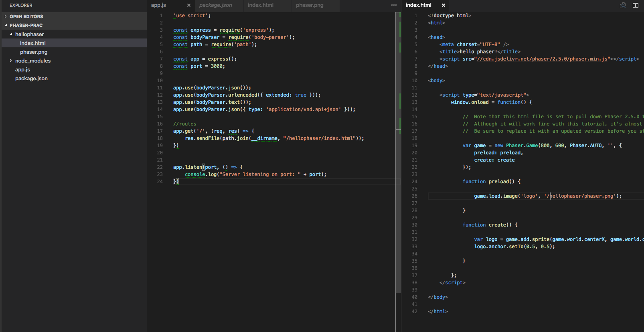Click the 'app.listen(port' line
Image resolution: width=644 pixels, height=332 pixels.
(x=208, y=167)
